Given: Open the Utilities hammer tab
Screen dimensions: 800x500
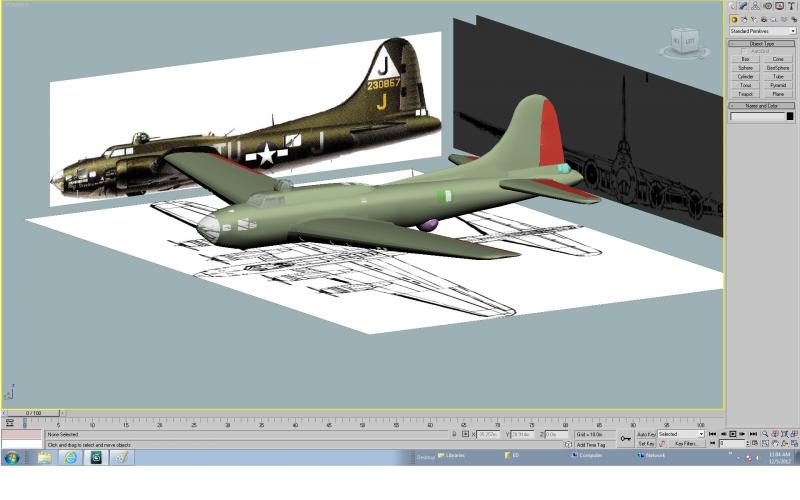Looking at the screenshot, I should point(791,6).
